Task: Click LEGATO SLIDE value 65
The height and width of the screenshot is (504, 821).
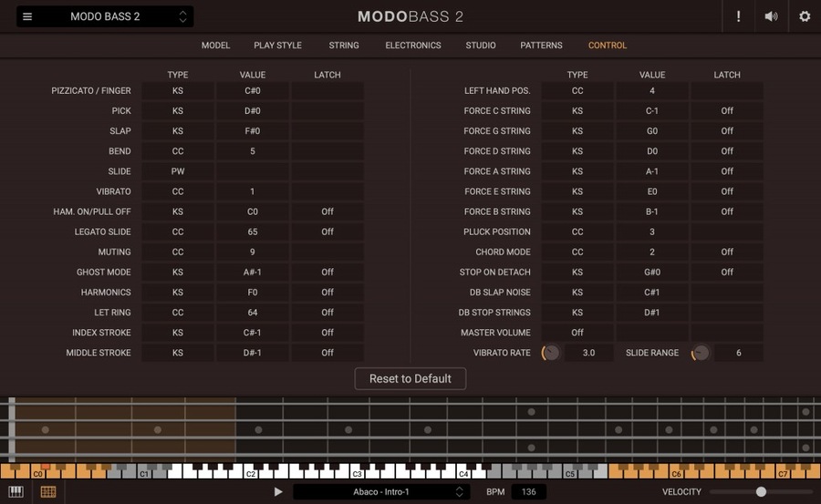Action: click(253, 231)
